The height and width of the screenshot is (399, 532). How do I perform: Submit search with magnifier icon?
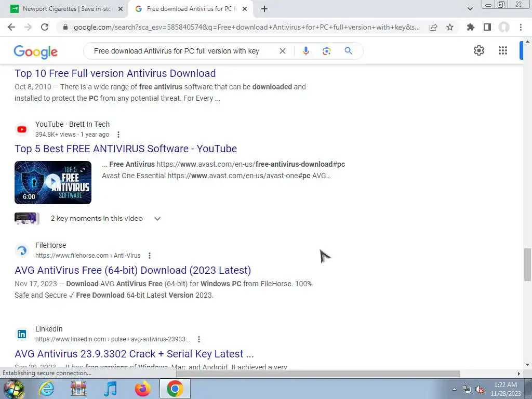pos(348,51)
